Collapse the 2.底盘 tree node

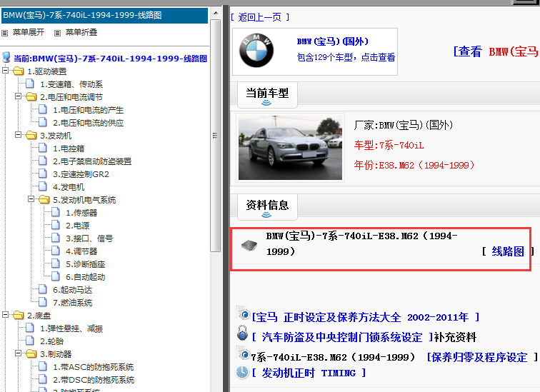[x=5, y=315]
